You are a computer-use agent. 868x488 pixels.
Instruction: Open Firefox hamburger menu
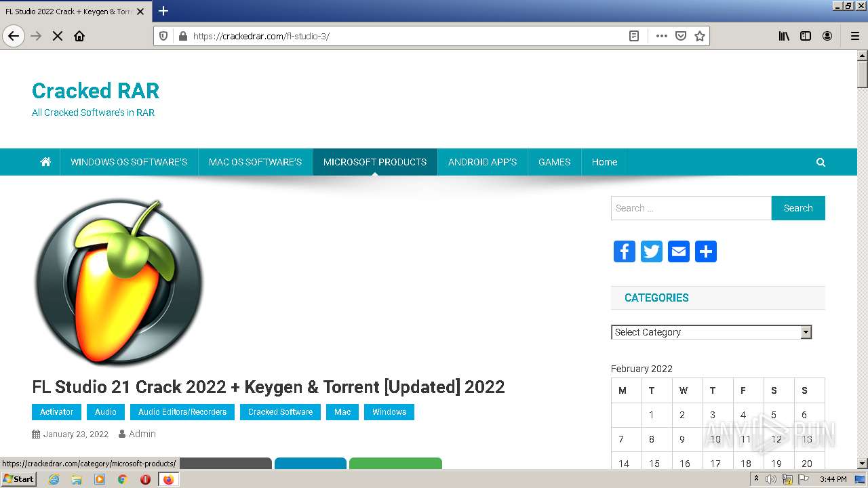855,36
